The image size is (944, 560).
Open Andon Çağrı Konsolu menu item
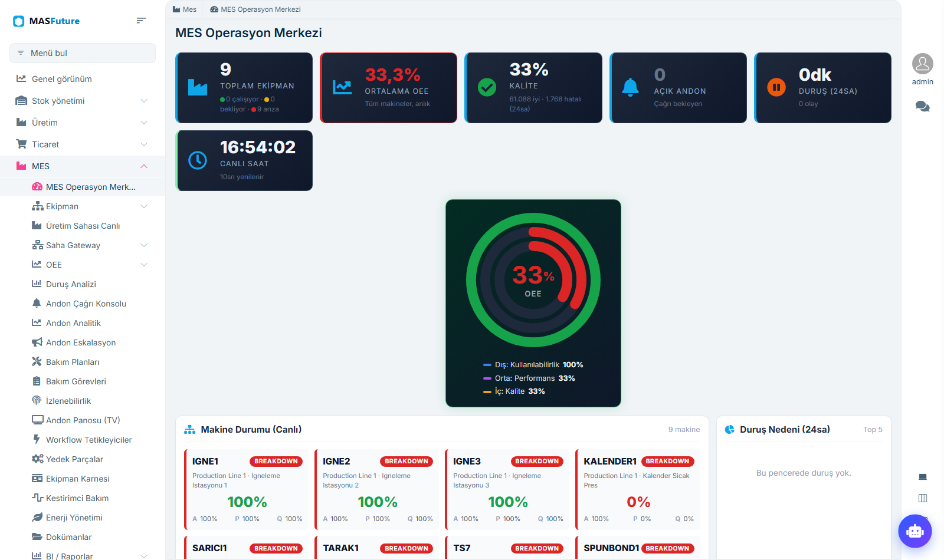(86, 304)
